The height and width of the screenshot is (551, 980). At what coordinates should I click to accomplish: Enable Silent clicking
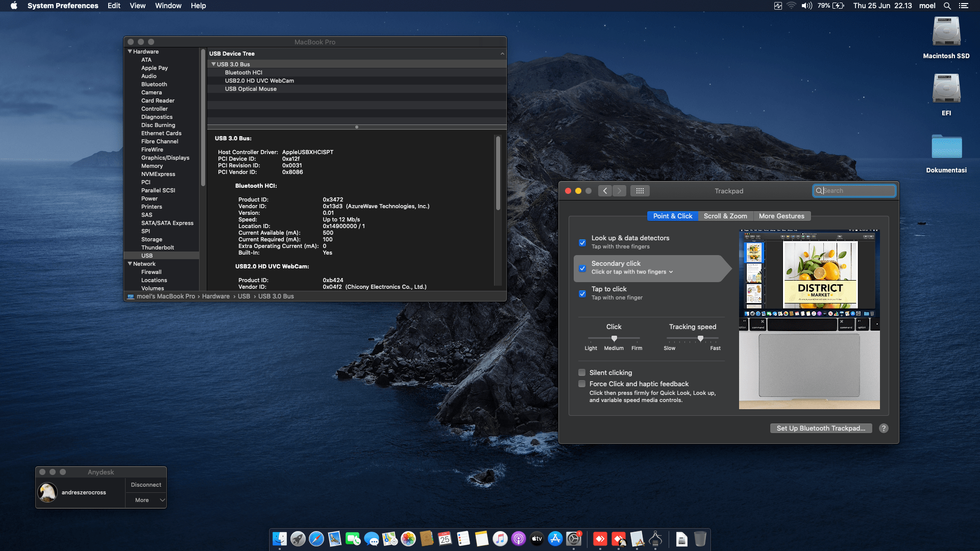[582, 372]
